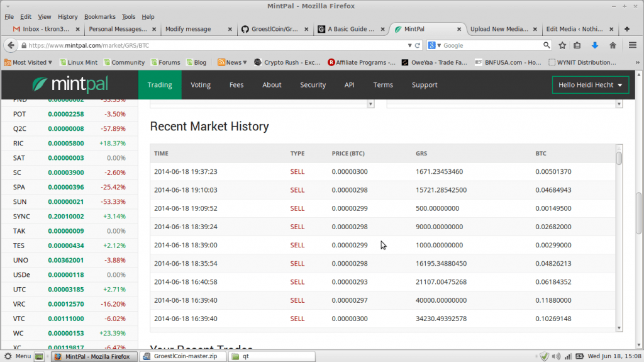Click the main page scrollbar thumb
Image resolution: width=644 pixels, height=362 pixels.
pyautogui.click(x=639, y=213)
